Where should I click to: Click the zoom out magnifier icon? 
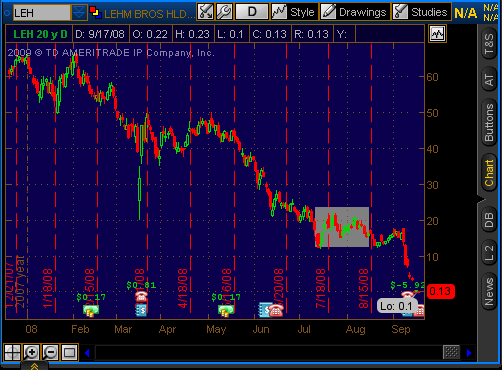click(50, 352)
